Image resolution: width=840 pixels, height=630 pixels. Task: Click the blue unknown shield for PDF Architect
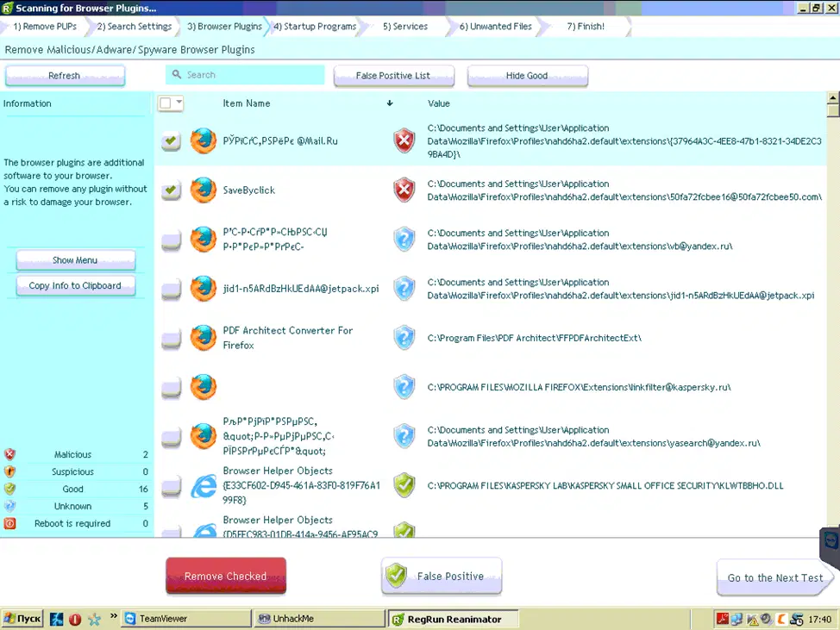point(404,338)
